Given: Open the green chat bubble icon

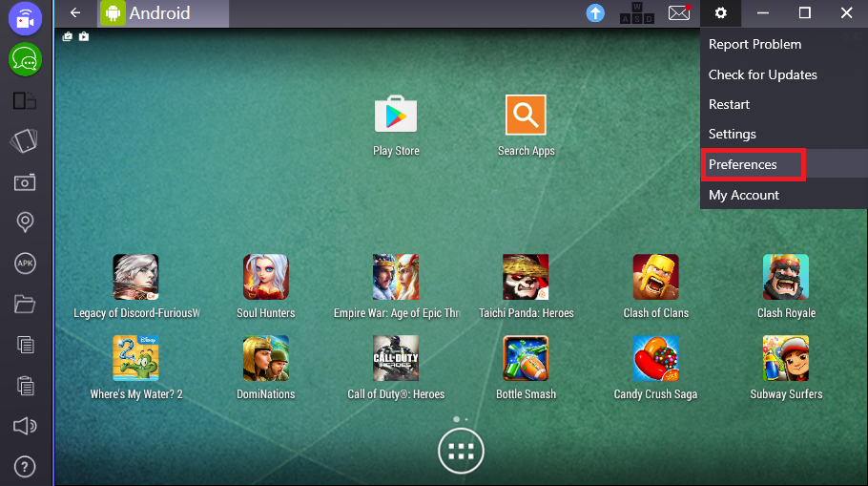Looking at the screenshot, I should pos(25,59).
